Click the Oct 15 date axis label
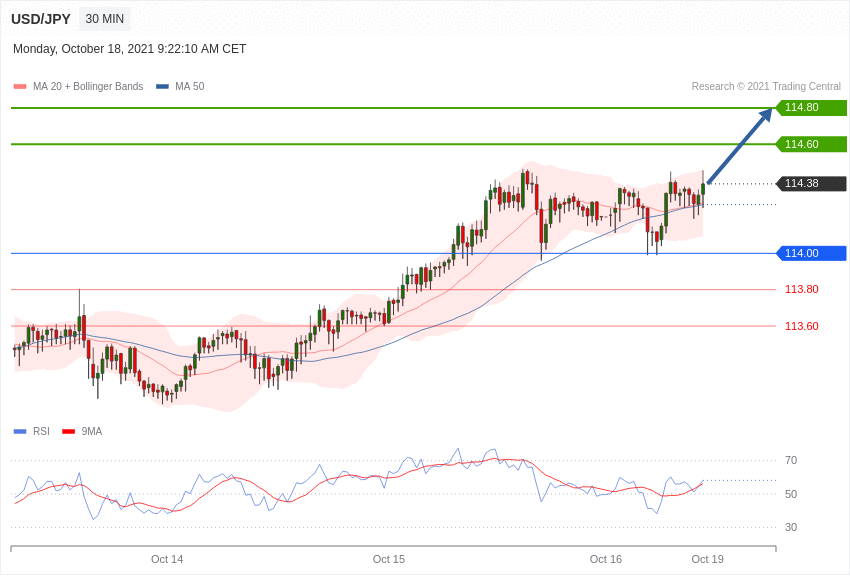 coord(389,559)
